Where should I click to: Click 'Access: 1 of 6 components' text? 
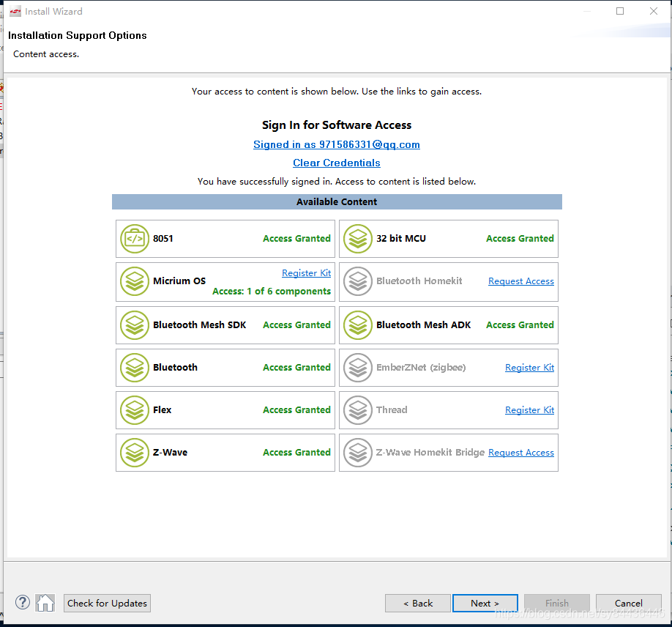(272, 292)
